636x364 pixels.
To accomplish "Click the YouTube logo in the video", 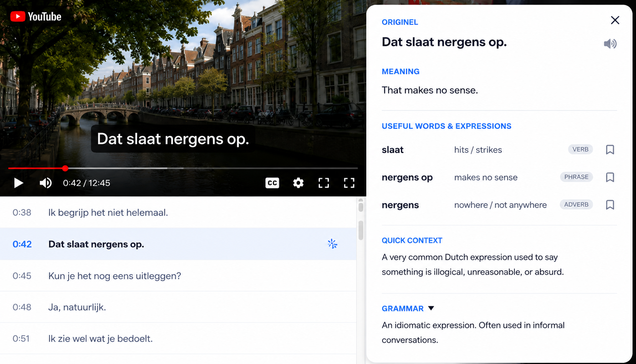I will click(x=36, y=16).
